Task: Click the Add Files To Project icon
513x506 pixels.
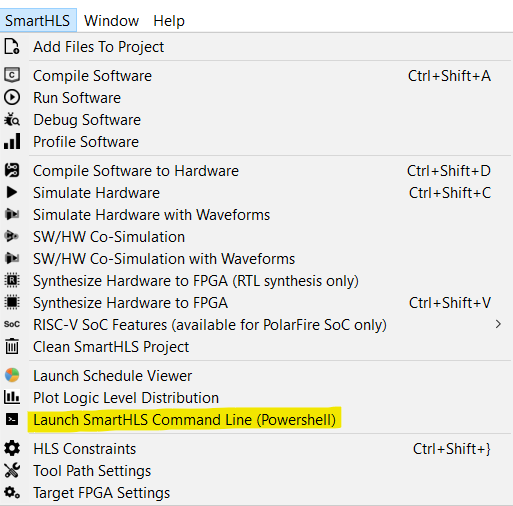Action: 12,47
